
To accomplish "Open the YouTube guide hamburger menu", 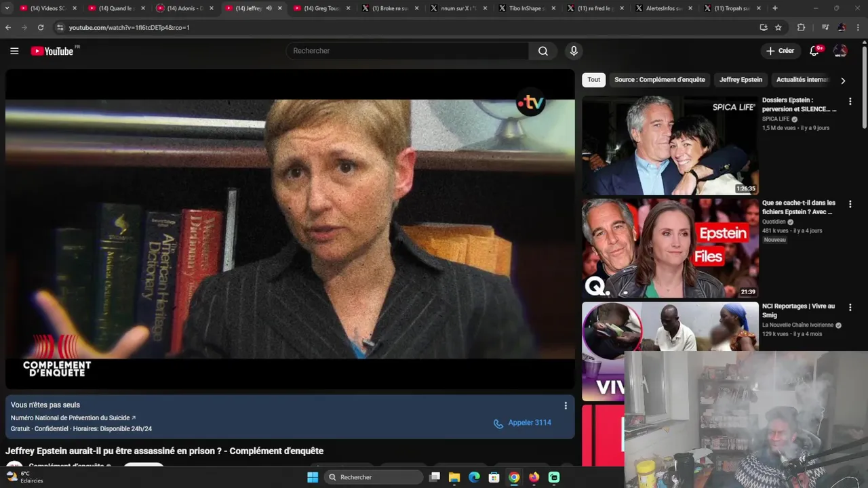I will (x=14, y=51).
